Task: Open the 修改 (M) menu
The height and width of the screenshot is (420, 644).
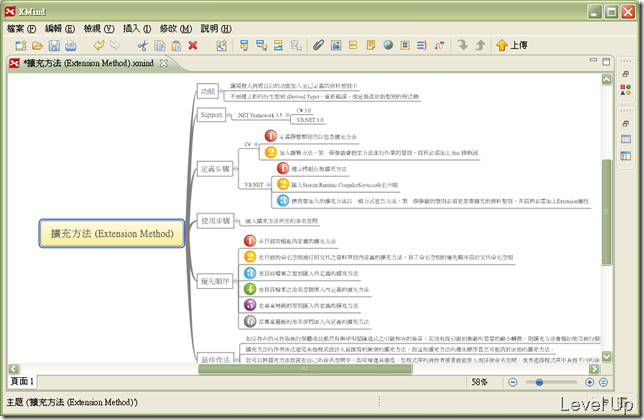Action: pos(176,28)
